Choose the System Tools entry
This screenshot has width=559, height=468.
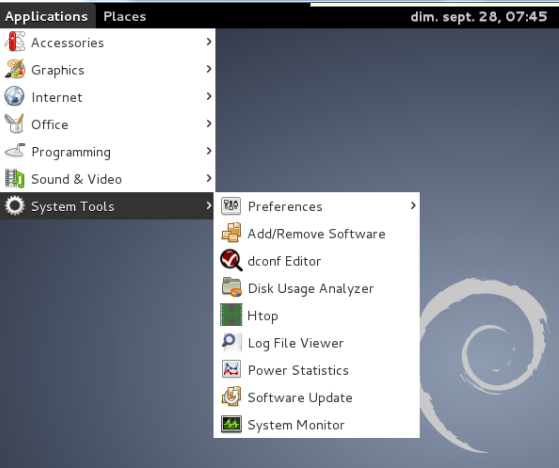(107, 206)
